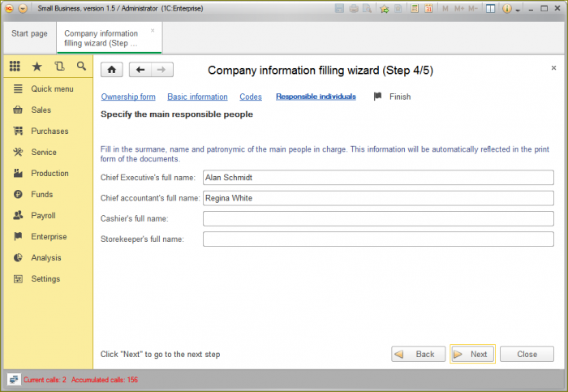The height and width of the screenshot is (392, 568).
Task: Open the Calendar icon
Action: tap(428, 9)
